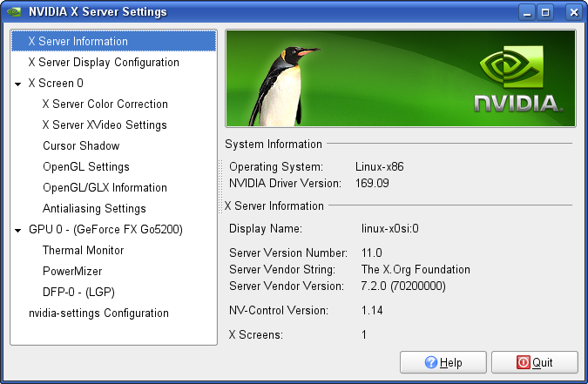Click the Help button
Image resolution: width=588 pixels, height=384 pixels.
click(x=443, y=362)
